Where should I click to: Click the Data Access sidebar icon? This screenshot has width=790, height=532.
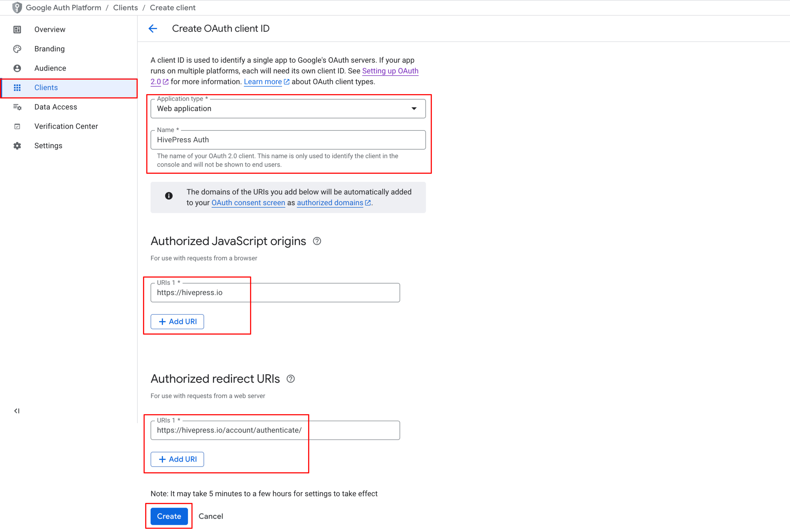pyautogui.click(x=17, y=106)
